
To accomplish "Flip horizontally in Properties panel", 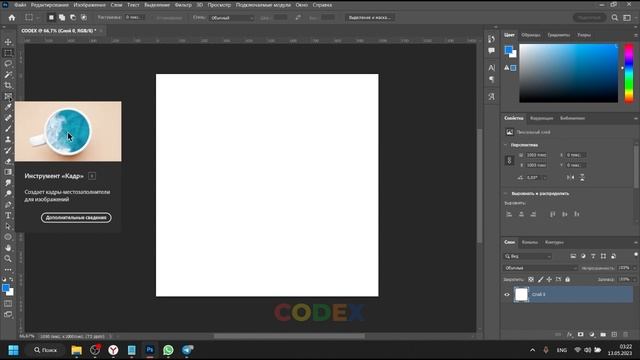I will click(571, 178).
